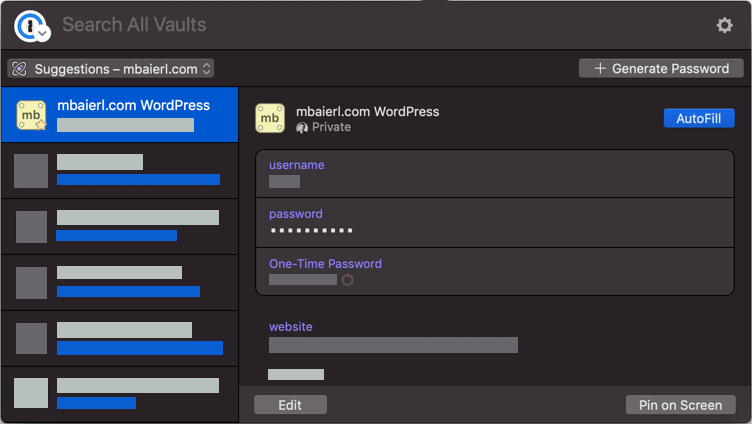
Task: Click the Search All Vaults field
Action: (134, 24)
